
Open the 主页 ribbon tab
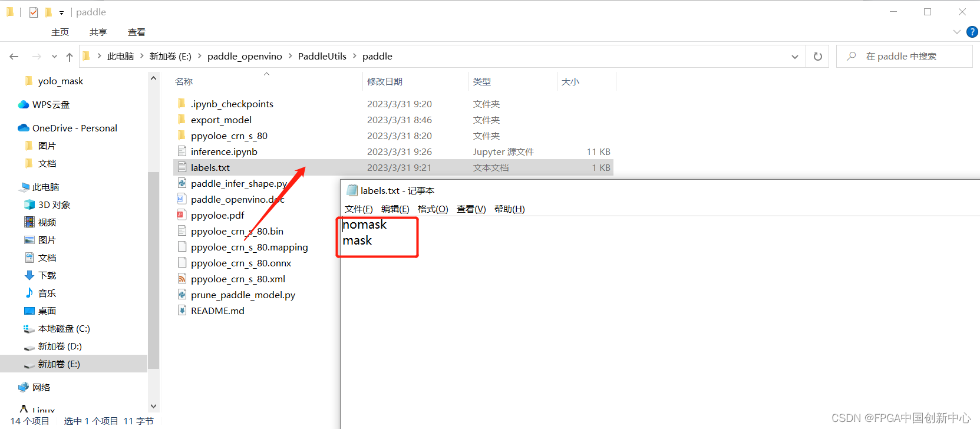coord(60,32)
